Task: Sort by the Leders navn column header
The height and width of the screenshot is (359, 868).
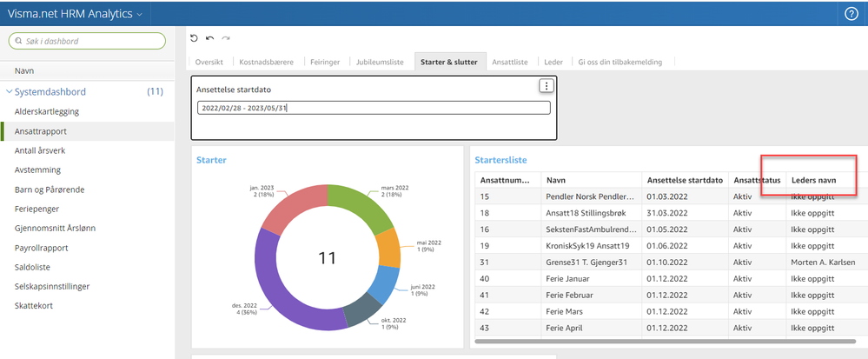Action: point(814,180)
